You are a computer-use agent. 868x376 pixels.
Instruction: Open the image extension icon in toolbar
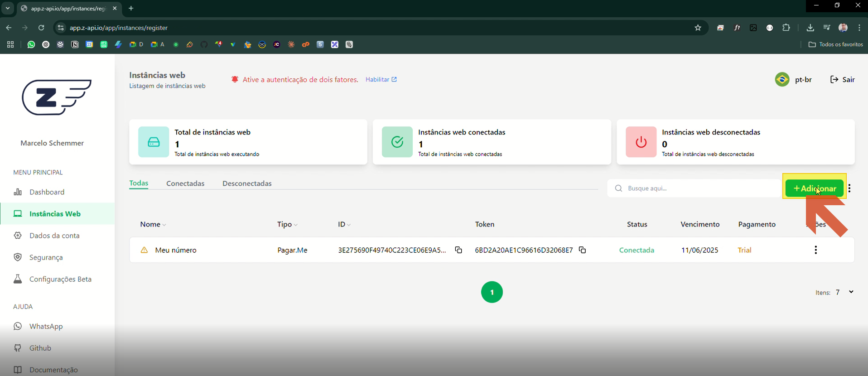(753, 28)
